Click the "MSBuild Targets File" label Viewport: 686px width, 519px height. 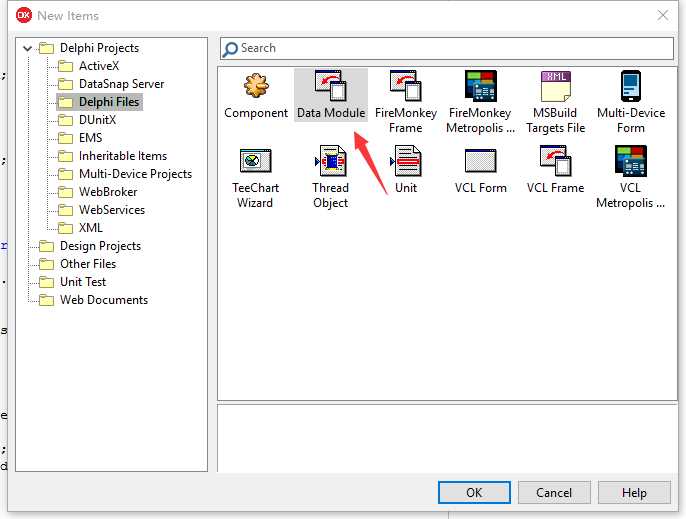556,120
